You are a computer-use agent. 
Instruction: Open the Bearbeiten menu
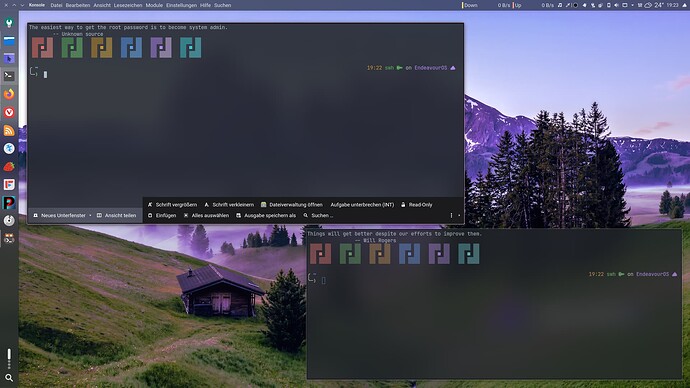pyautogui.click(x=78, y=5)
